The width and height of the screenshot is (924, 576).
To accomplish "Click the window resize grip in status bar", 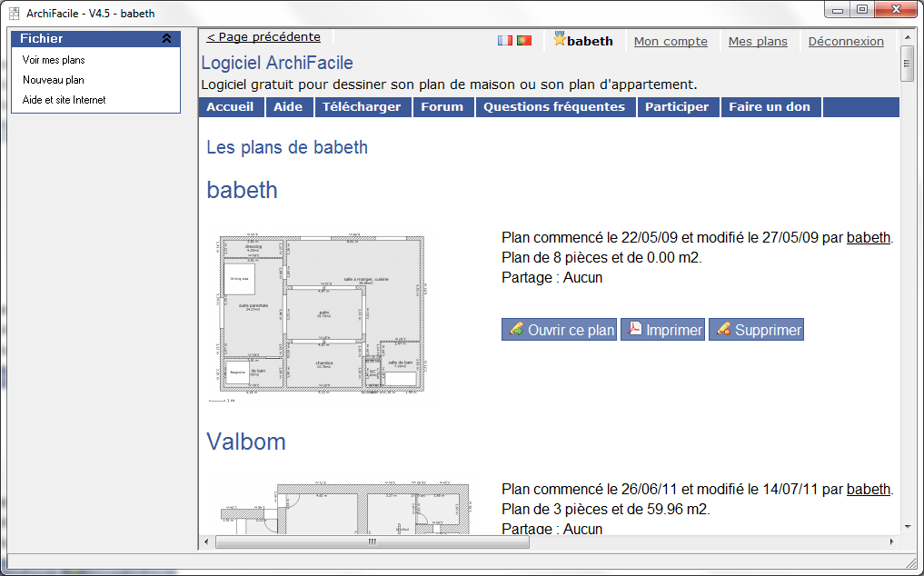I will tap(910, 563).
